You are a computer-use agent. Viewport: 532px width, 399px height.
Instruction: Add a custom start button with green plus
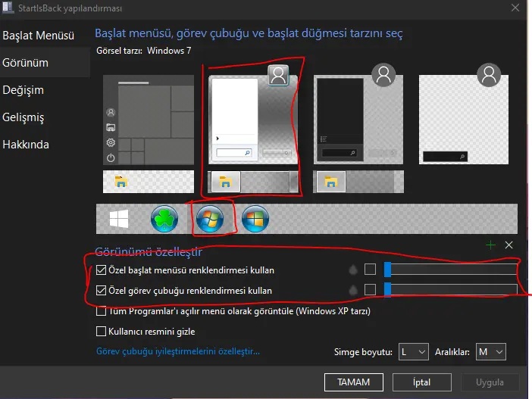[490, 245]
